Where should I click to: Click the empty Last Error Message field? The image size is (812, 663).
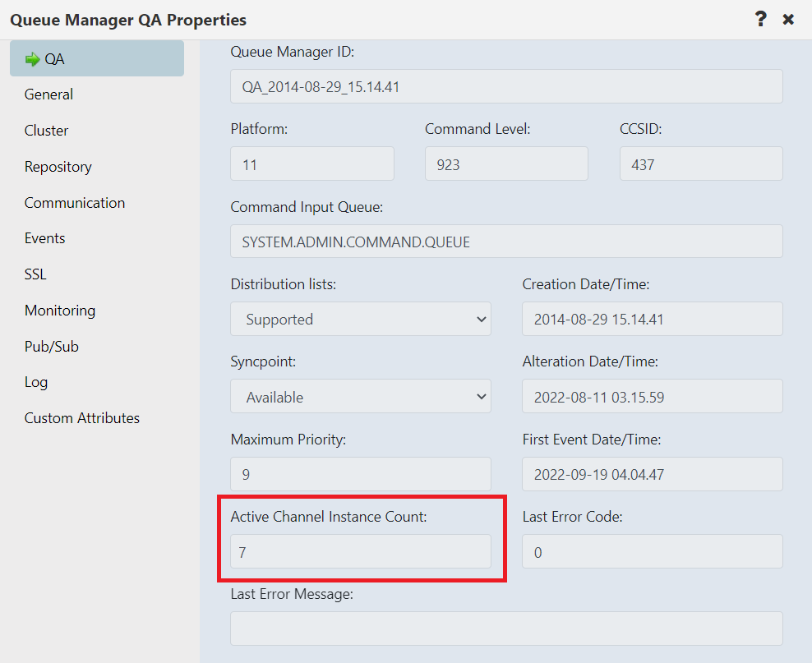[x=506, y=628]
